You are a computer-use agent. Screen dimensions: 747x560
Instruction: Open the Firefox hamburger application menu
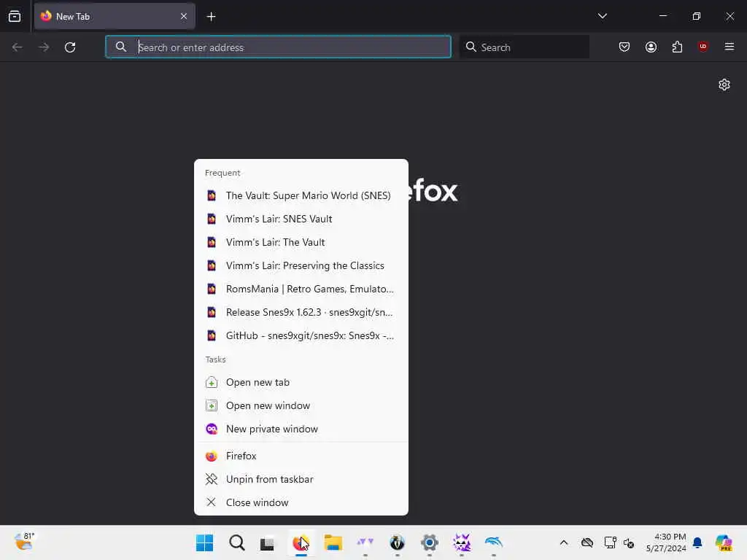point(729,47)
